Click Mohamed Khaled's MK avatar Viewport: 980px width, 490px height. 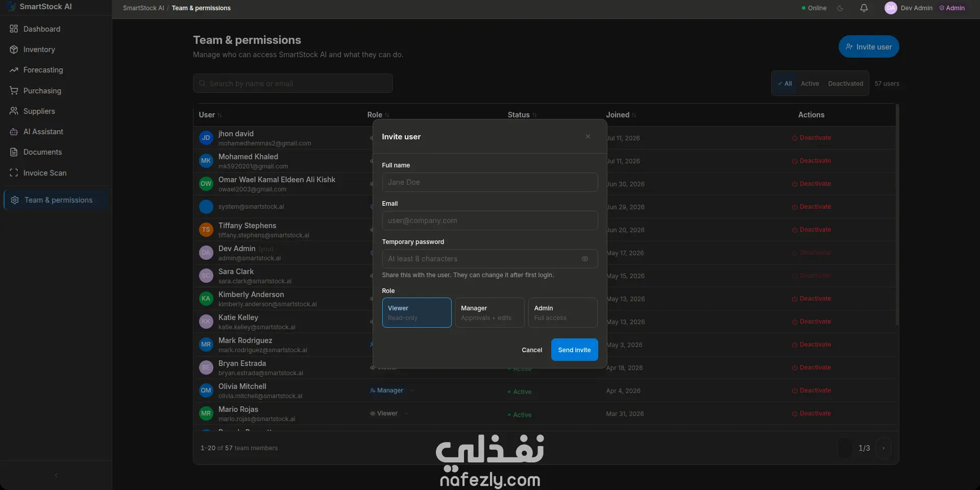[x=206, y=161]
